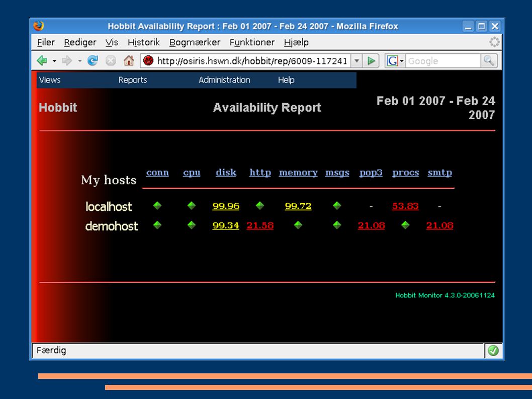Open the Hobbit Help menu
This screenshot has width=532, height=399.
pos(286,80)
